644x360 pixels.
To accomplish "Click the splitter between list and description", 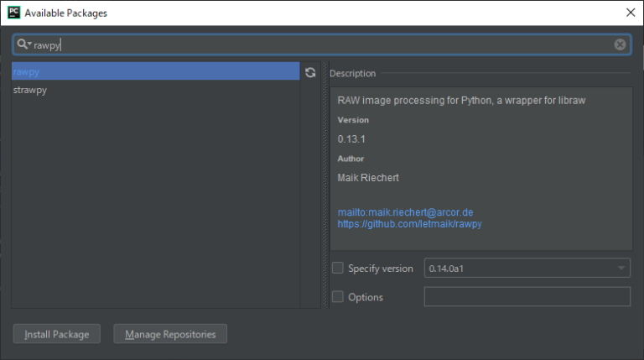I will [x=324, y=185].
